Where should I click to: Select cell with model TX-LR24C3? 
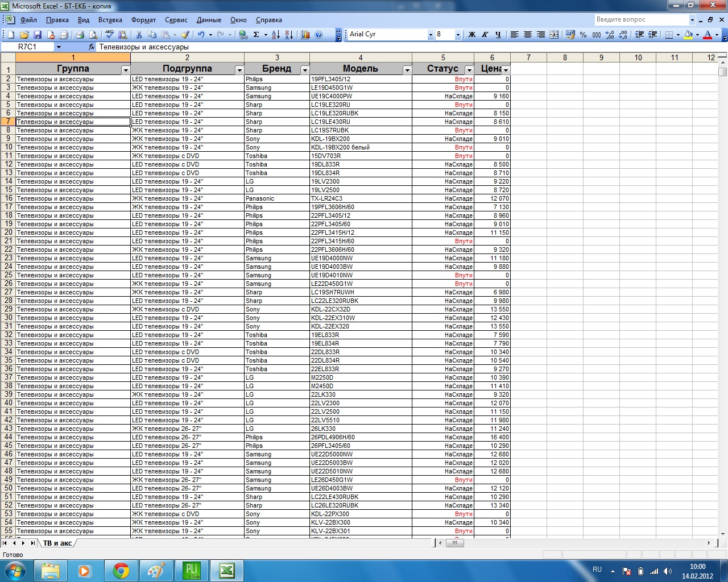[x=361, y=198]
